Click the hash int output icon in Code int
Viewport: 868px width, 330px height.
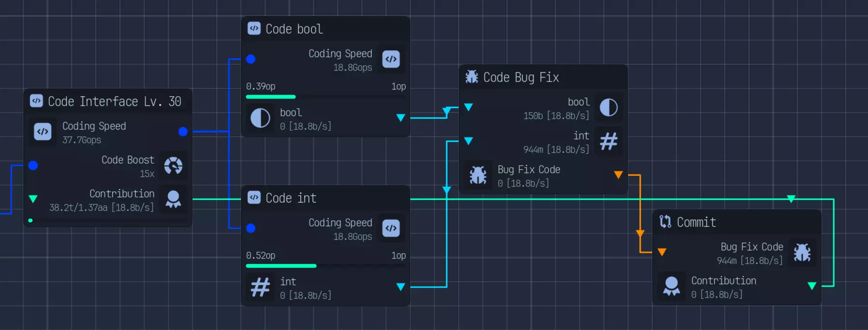tap(260, 287)
